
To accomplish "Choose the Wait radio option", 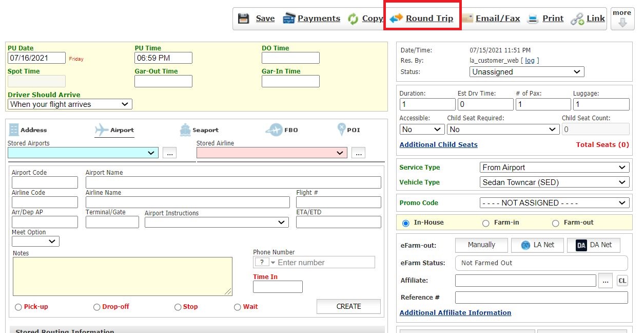I will tap(237, 307).
